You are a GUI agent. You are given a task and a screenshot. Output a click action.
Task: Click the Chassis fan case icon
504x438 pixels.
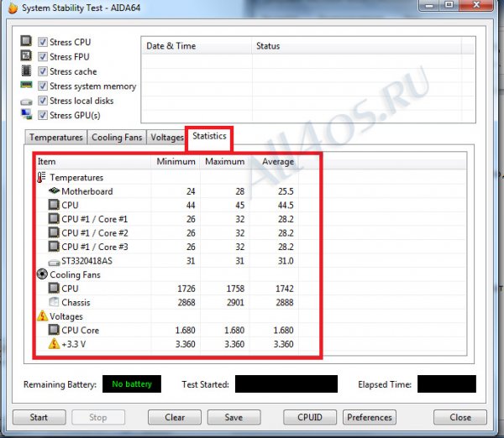pos(54,302)
